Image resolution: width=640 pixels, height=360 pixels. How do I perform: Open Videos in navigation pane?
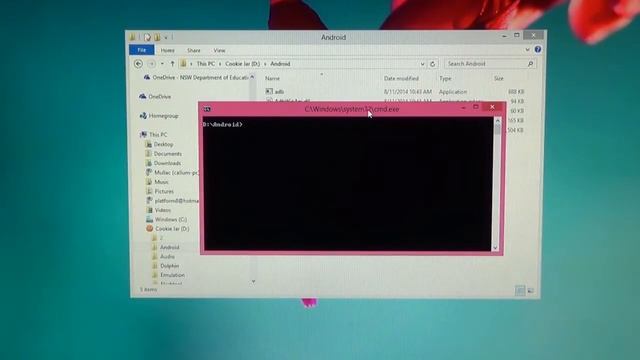[x=163, y=210]
